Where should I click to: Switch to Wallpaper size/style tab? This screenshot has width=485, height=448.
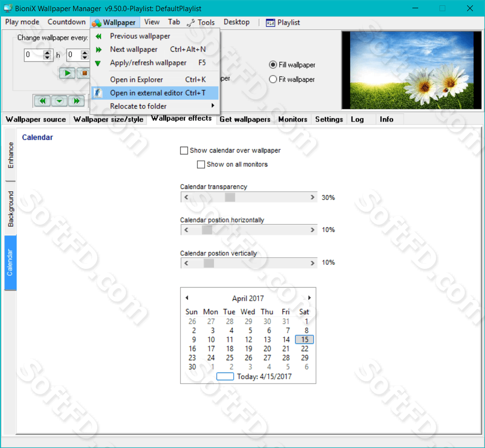[108, 120]
